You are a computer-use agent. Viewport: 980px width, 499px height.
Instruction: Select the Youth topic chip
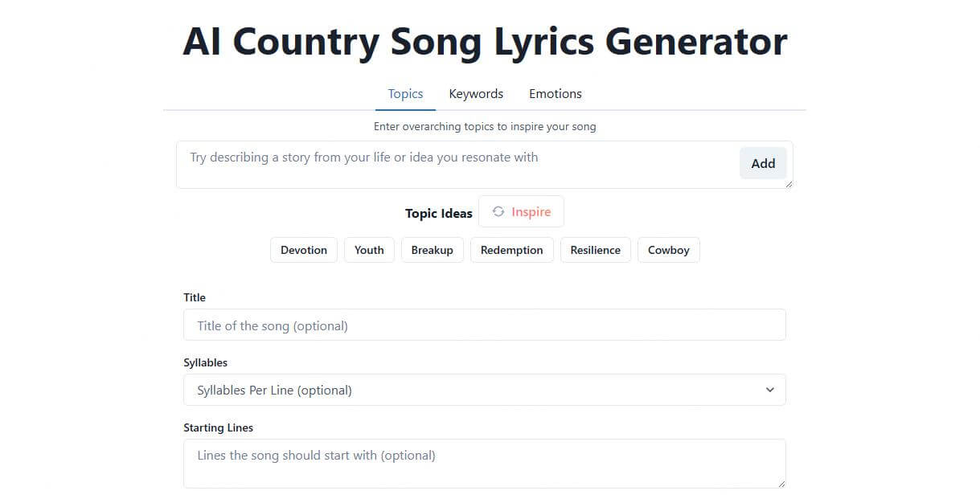coord(368,250)
